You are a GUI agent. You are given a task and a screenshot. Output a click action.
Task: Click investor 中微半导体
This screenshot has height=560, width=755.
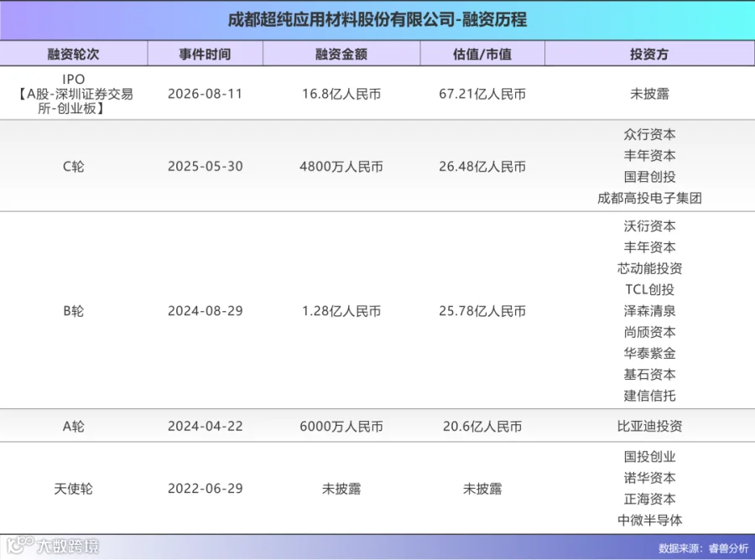click(x=649, y=520)
